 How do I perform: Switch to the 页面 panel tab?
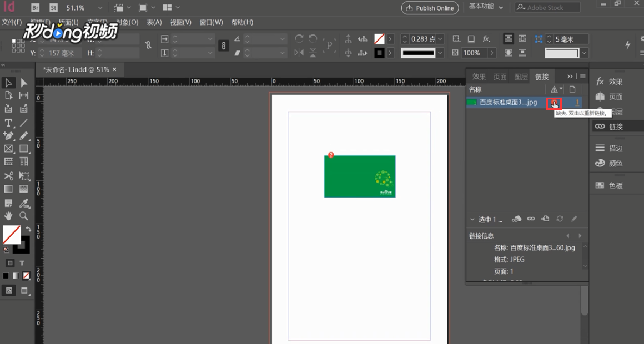point(500,77)
